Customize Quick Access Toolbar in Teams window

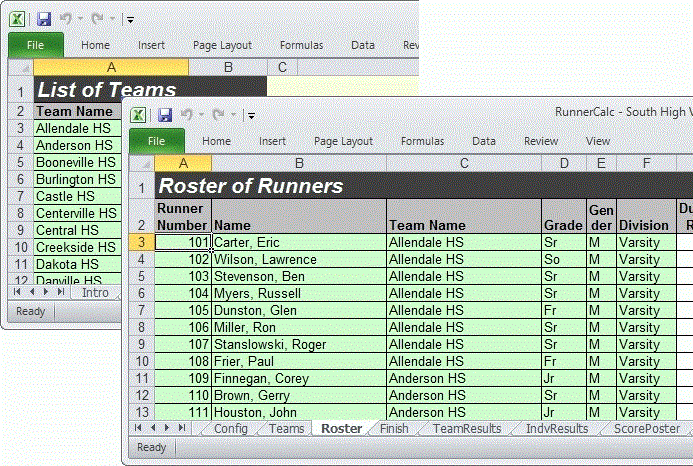click(x=130, y=19)
